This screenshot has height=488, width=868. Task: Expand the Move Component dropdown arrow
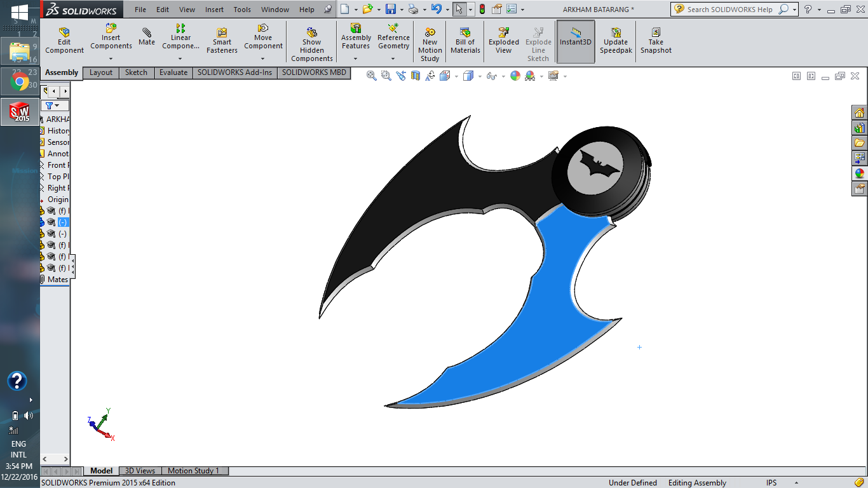263,59
